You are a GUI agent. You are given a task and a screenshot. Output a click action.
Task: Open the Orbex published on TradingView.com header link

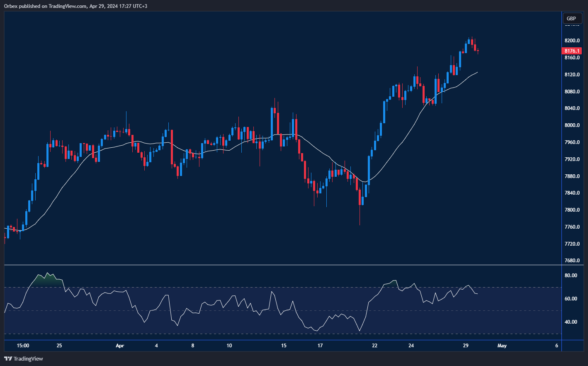(46, 6)
